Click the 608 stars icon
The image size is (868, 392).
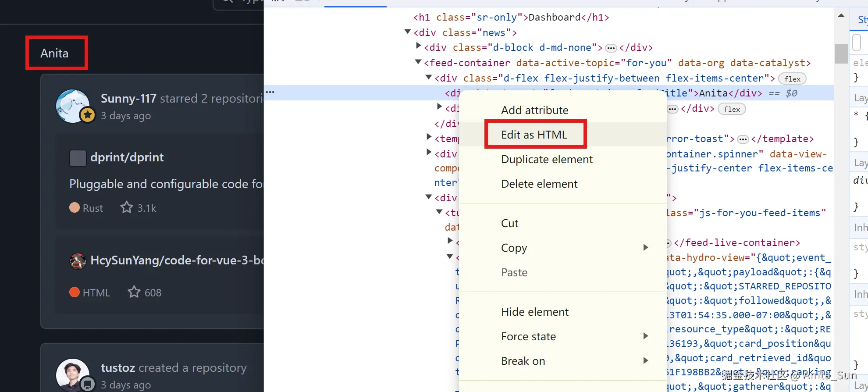click(134, 292)
